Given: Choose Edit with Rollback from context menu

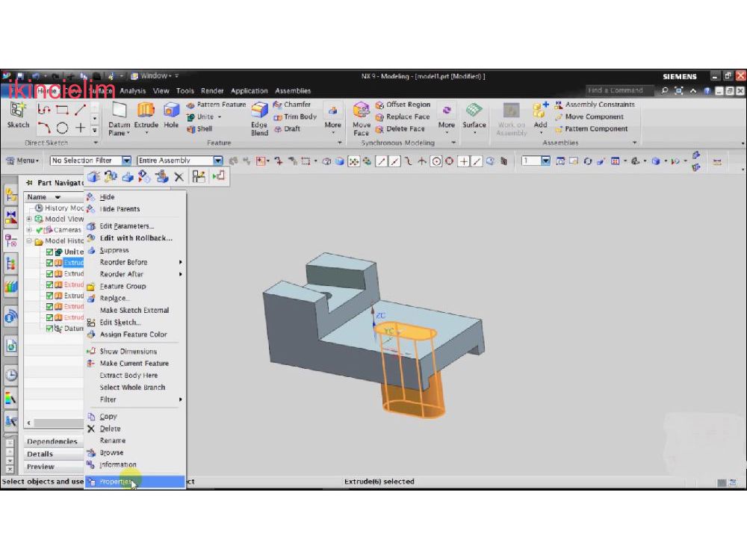Looking at the screenshot, I should 134,238.
